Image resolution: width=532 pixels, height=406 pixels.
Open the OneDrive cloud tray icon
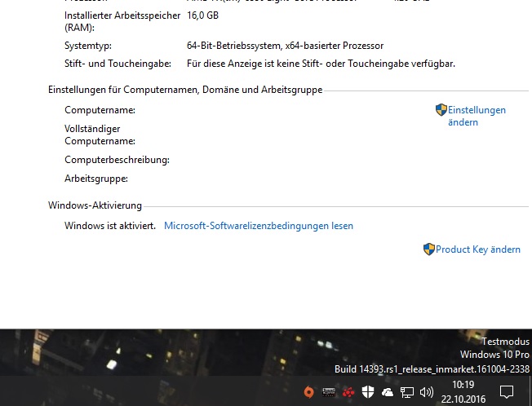(x=388, y=392)
